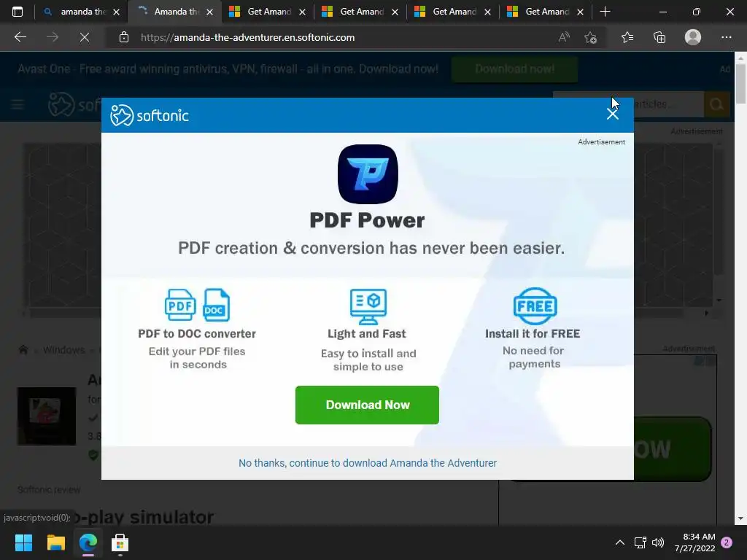747x560 pixels.
Task: Open the tab actions menu icon
Action: pos(18,12)
